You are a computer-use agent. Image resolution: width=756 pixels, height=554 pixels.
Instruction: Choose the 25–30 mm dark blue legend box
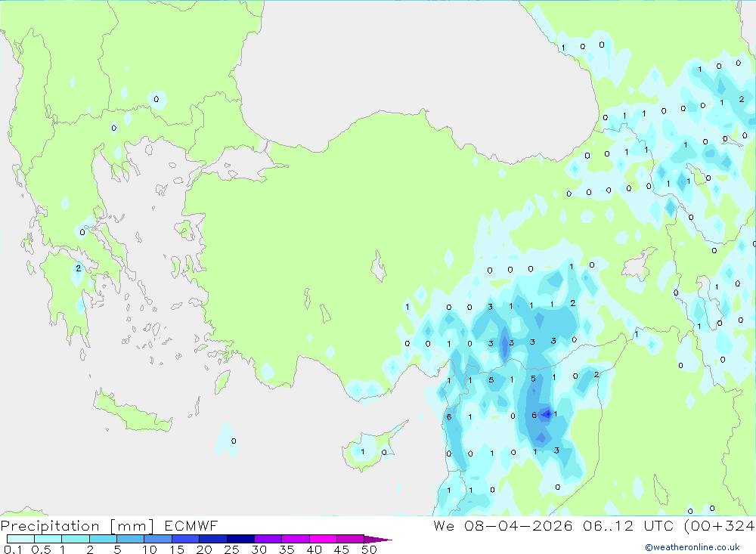(x=240, y=539)
